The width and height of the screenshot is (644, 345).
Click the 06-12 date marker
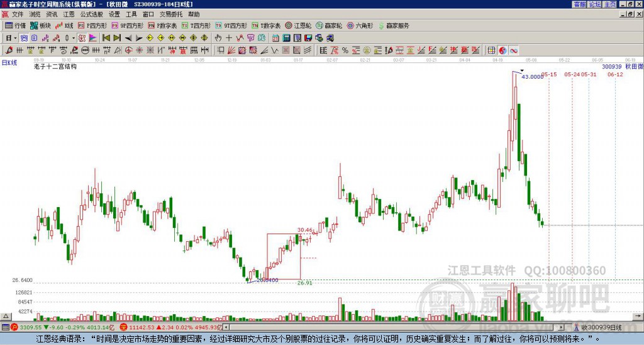click(x=615, y=74)
